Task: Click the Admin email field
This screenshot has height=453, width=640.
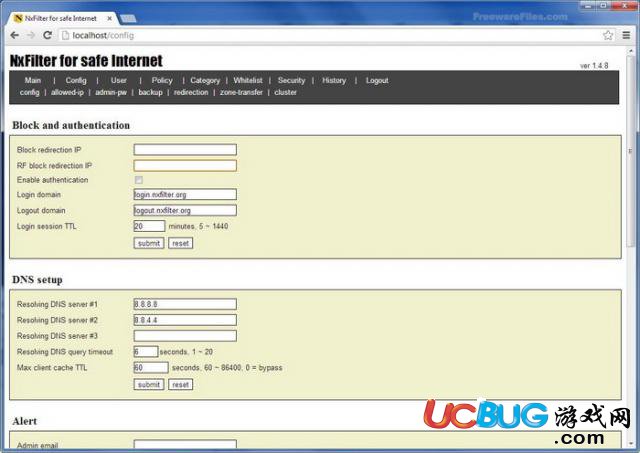Action: 185,444
